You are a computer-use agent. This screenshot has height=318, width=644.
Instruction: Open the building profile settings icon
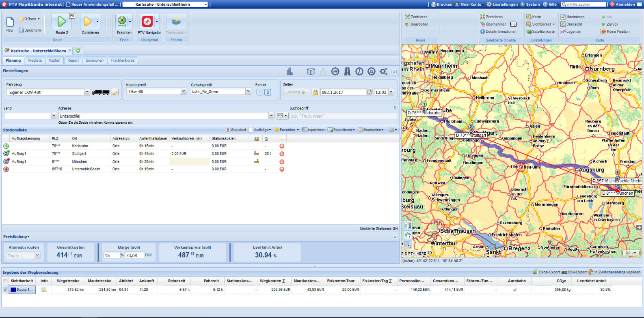tap(290, 71)
